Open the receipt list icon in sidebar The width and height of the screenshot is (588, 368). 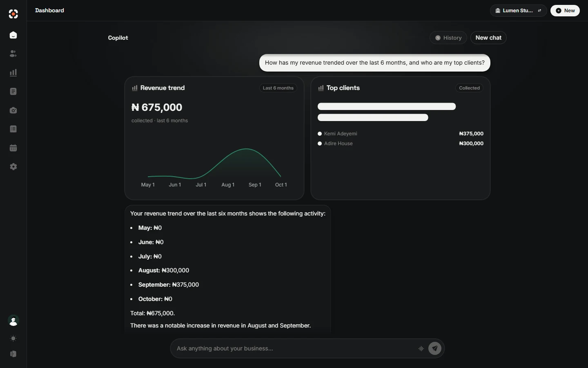tap(13, 129)
